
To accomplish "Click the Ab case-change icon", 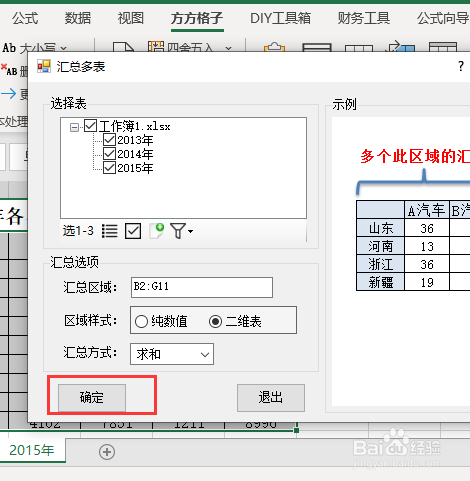I will click(x=9, y=48).
